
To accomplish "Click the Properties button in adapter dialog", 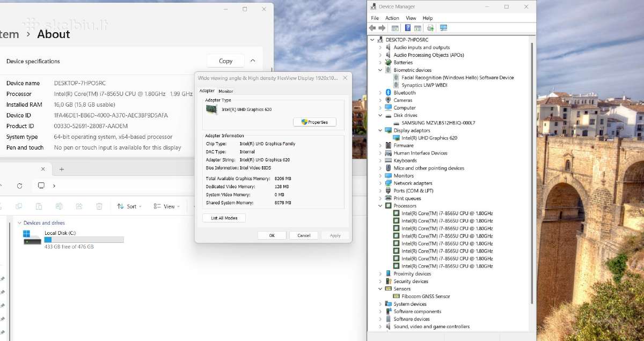I will click(314, 122).
